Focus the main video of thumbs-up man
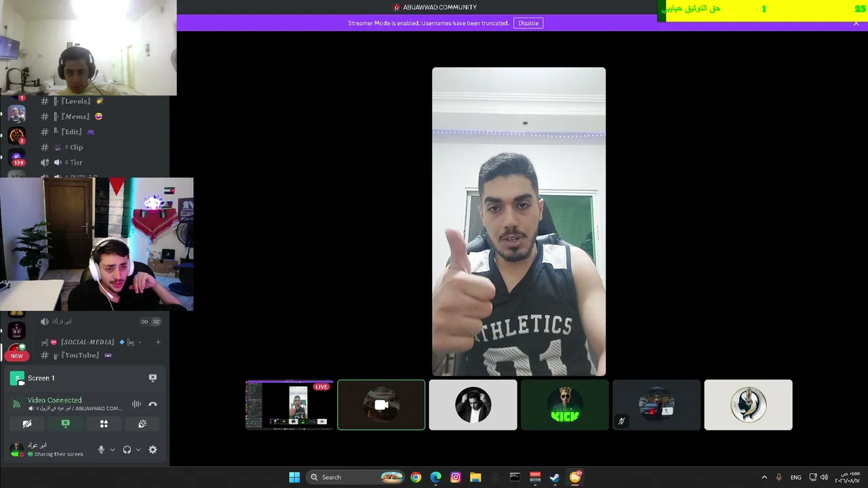Viewport: 868px width, 488px height. 519,222
